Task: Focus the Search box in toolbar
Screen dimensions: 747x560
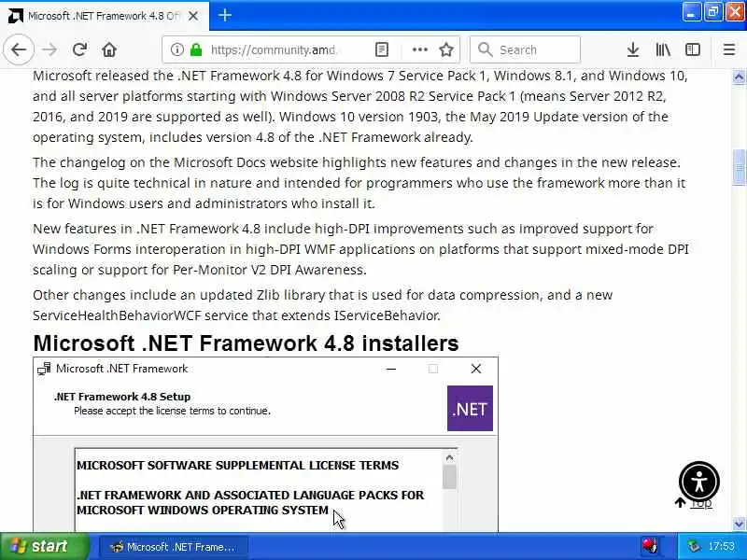Action: coord(525,49)
